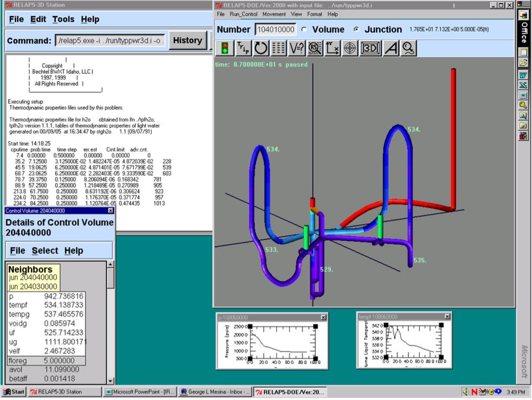This screenshot has height=400, width=532.
Task: Activate the 3D view icon
Action: tap(369, 48)
